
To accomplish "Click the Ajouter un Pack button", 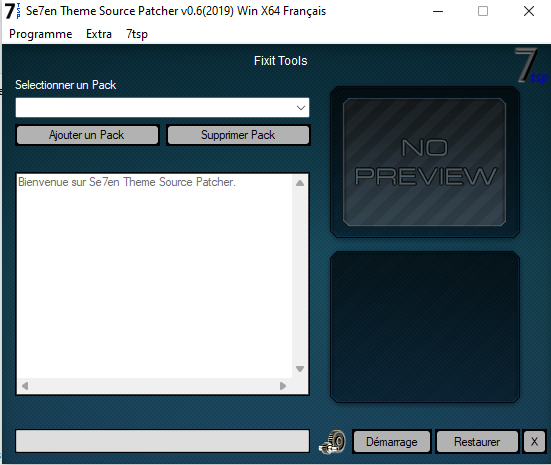I will (87, 135).
